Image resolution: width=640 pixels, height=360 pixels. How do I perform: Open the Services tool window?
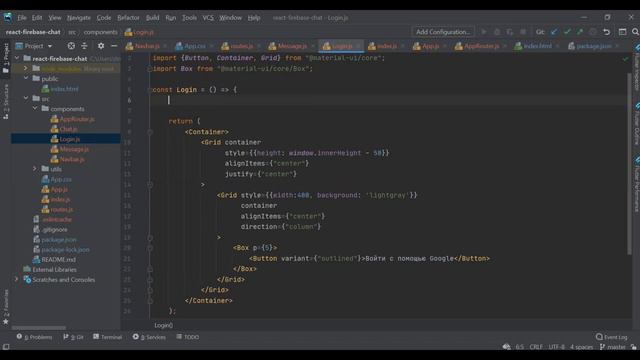click(149, 337)
